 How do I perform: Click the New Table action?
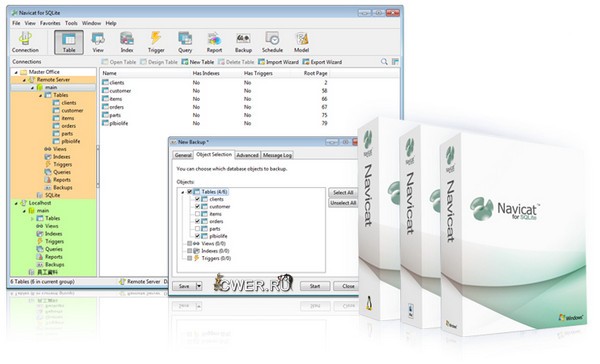pyautogui.click(x=198, y=62)
